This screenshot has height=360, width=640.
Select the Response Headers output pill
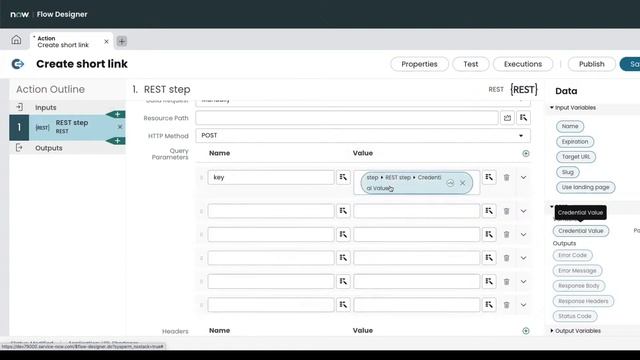tap(583, 301)
